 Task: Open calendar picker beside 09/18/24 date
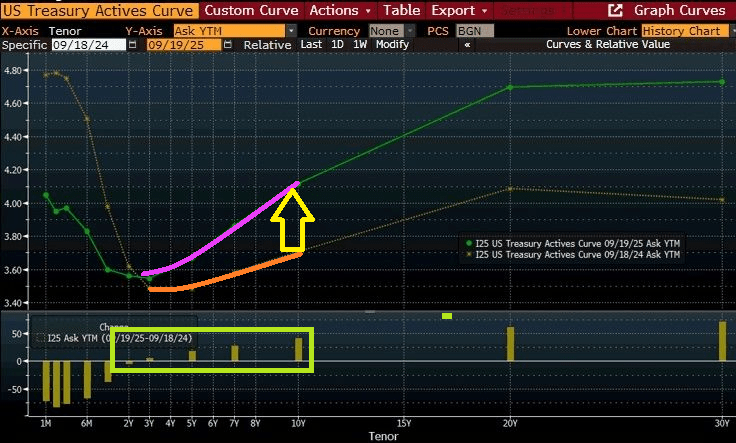point(133,46)
